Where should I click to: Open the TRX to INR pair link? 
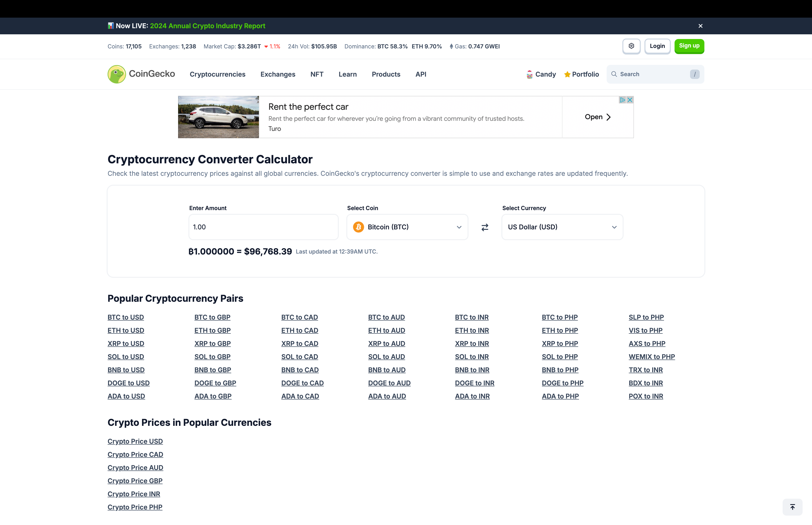(646, 370)
